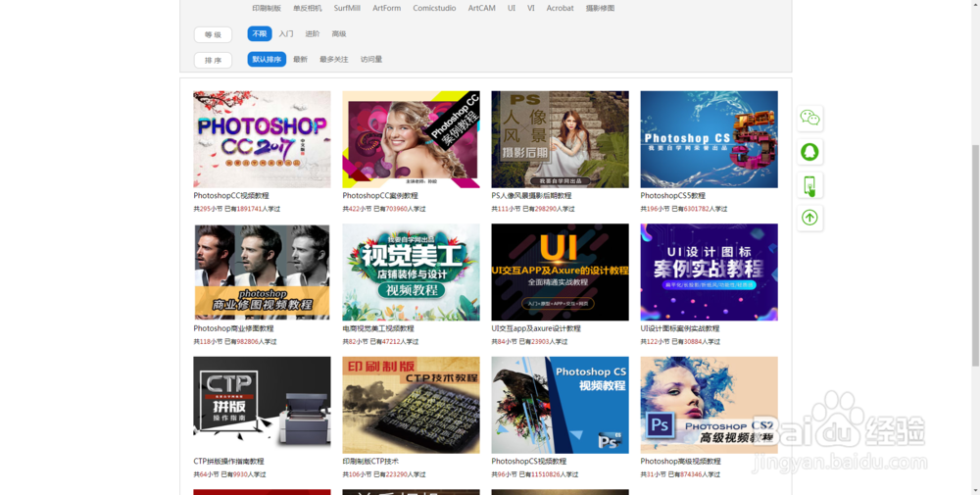Screen dimensions: 980x495
Task: Sort courses by 最多关注
Action: (334, 60)
